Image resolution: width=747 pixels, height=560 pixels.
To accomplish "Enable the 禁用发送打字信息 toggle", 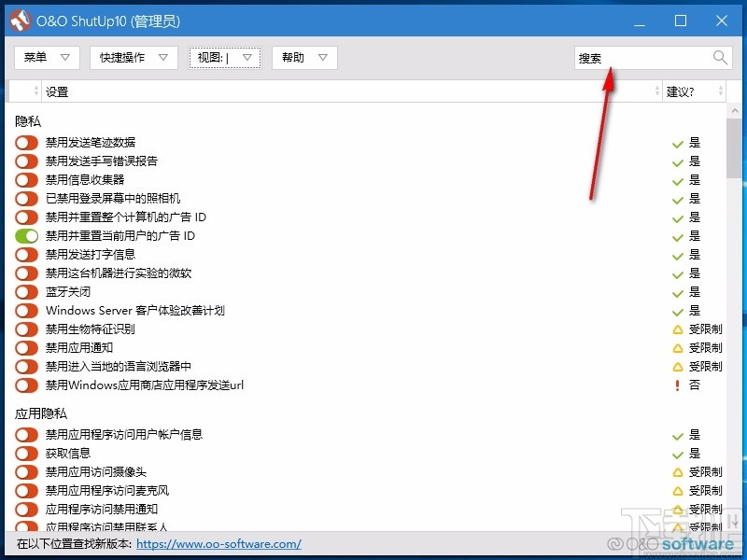I will (25, 255).
